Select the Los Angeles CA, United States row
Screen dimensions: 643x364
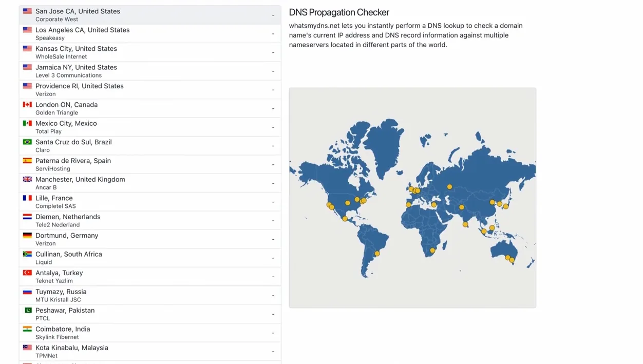tap(150, 33)
